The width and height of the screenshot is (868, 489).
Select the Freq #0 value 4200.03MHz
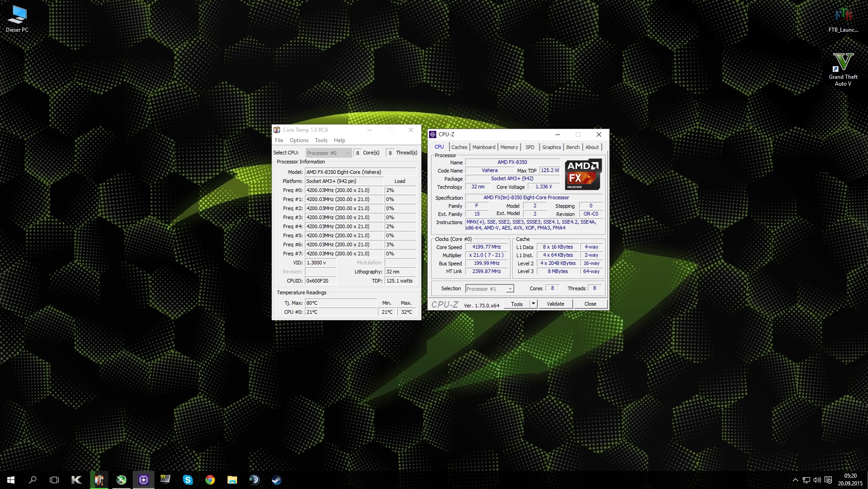tap(344, 190)
